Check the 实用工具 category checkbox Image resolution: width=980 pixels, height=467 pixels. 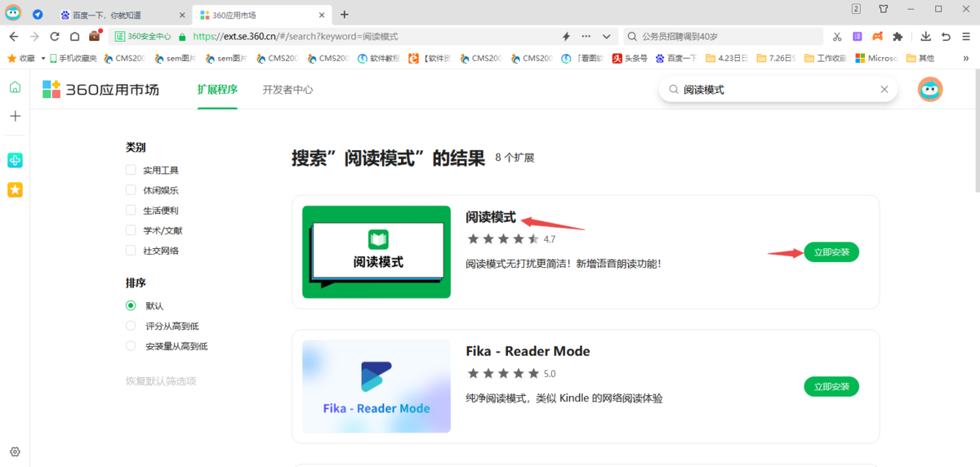(x=131, y=170)
